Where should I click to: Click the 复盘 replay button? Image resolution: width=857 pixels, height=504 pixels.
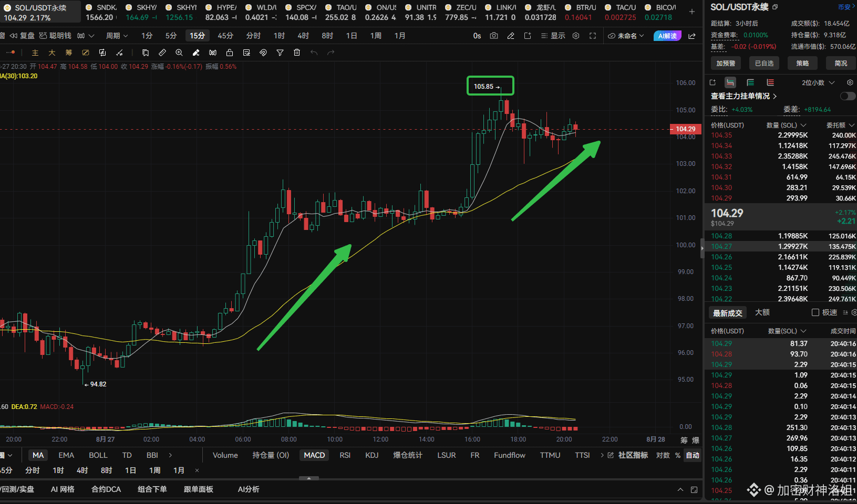coord(23,36)
